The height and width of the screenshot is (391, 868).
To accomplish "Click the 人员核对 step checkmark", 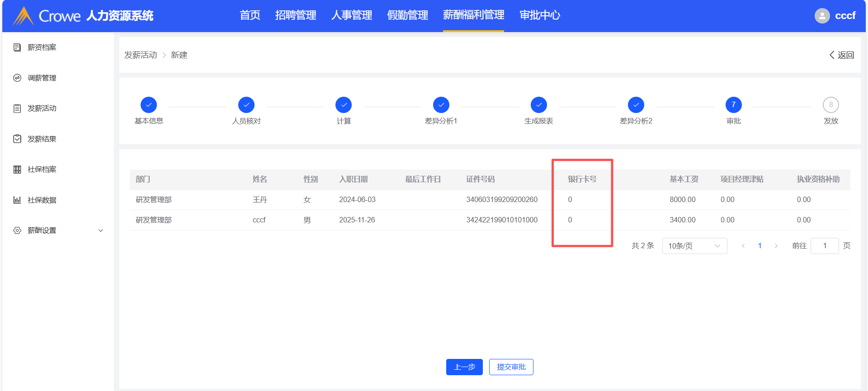I will (246, 105).
